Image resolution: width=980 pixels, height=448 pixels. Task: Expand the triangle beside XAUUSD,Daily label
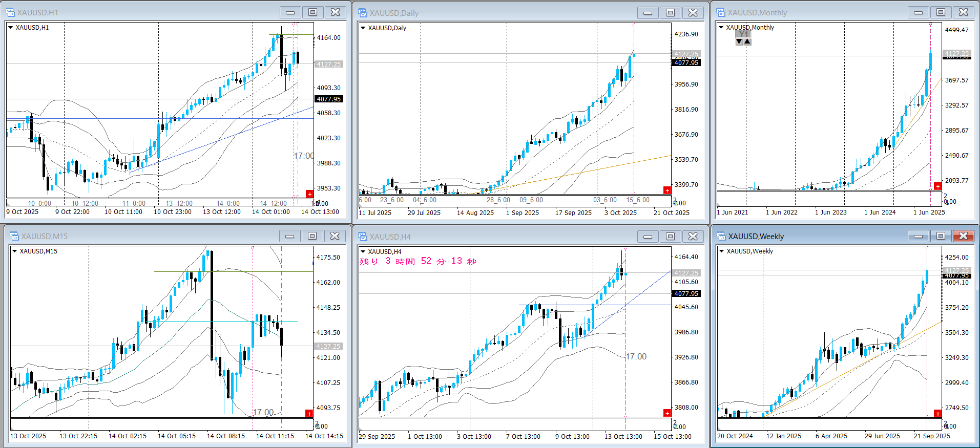click(363, 28)
